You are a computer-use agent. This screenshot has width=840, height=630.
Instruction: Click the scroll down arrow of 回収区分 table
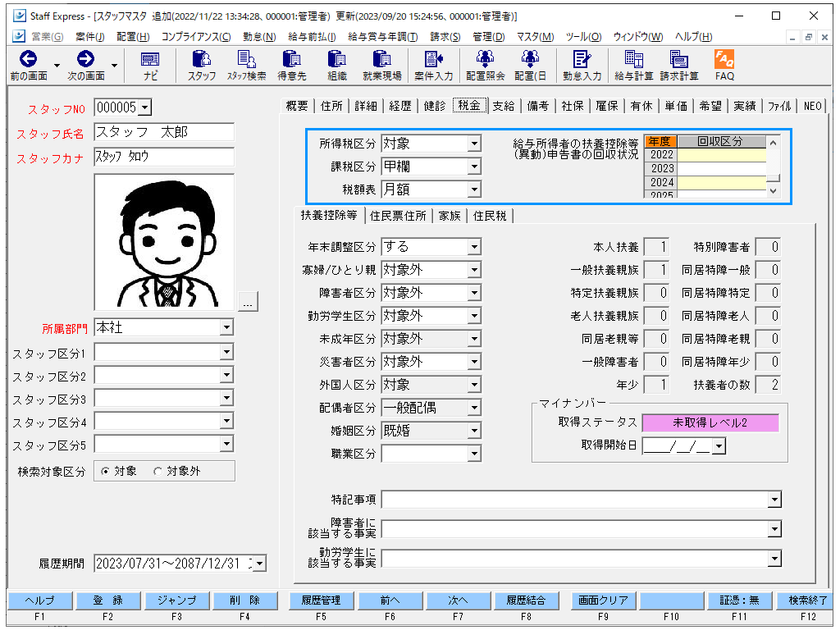tap(773, 191)
